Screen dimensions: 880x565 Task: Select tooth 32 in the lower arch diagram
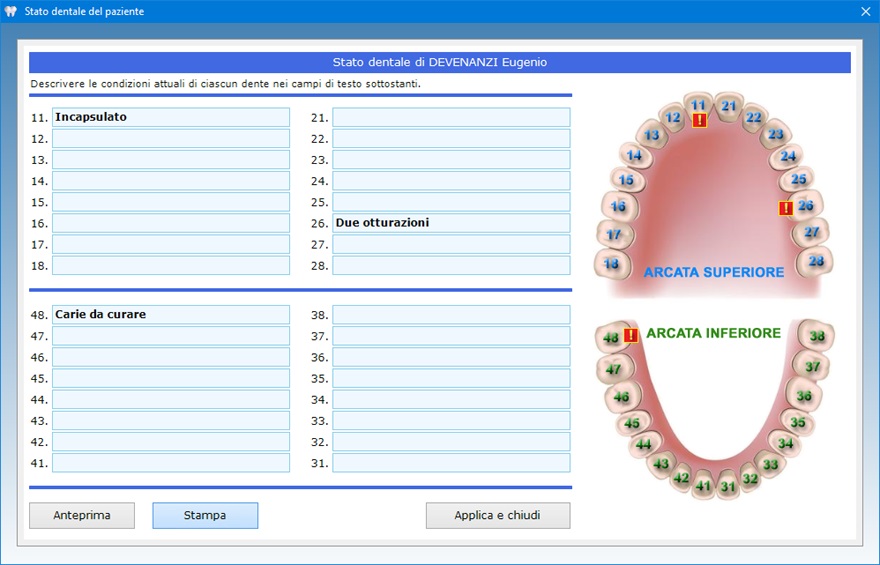(750, 479)
